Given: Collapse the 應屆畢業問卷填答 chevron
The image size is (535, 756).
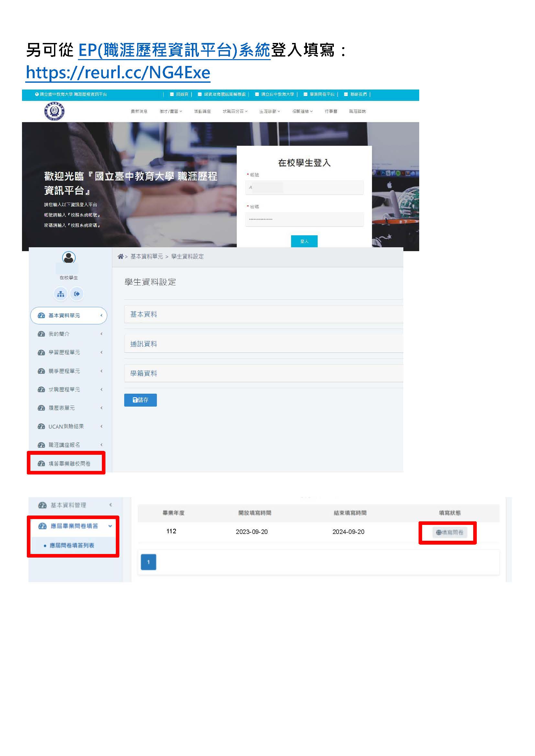Looking at the screenshot, I should click(110, 526).
